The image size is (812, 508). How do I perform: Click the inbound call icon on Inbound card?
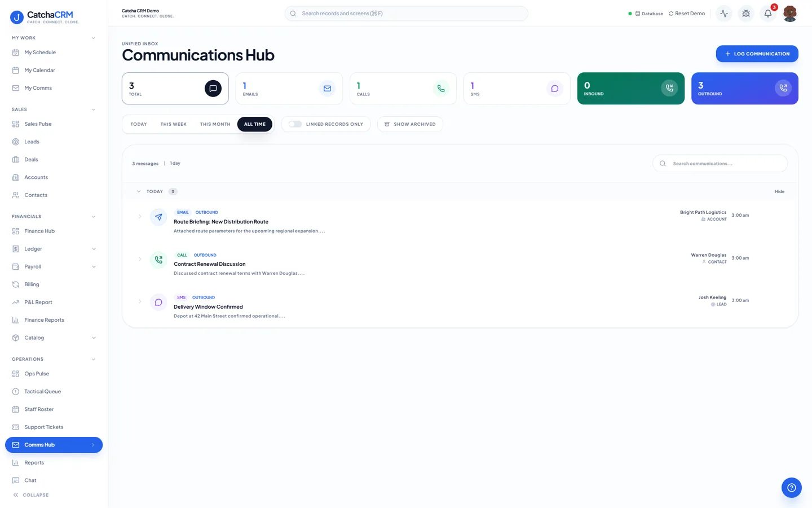click(x=669, y=88)
